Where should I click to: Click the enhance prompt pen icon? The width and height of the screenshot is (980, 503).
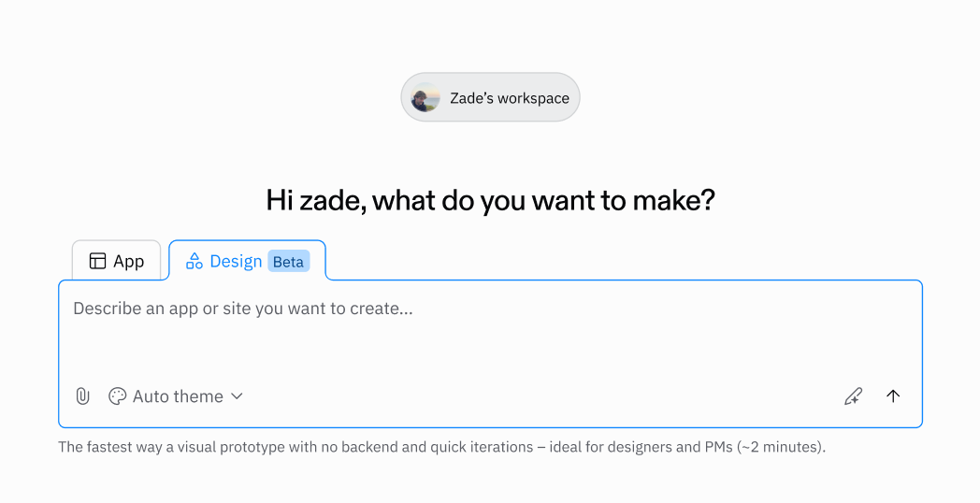click(x=853, y=396)
